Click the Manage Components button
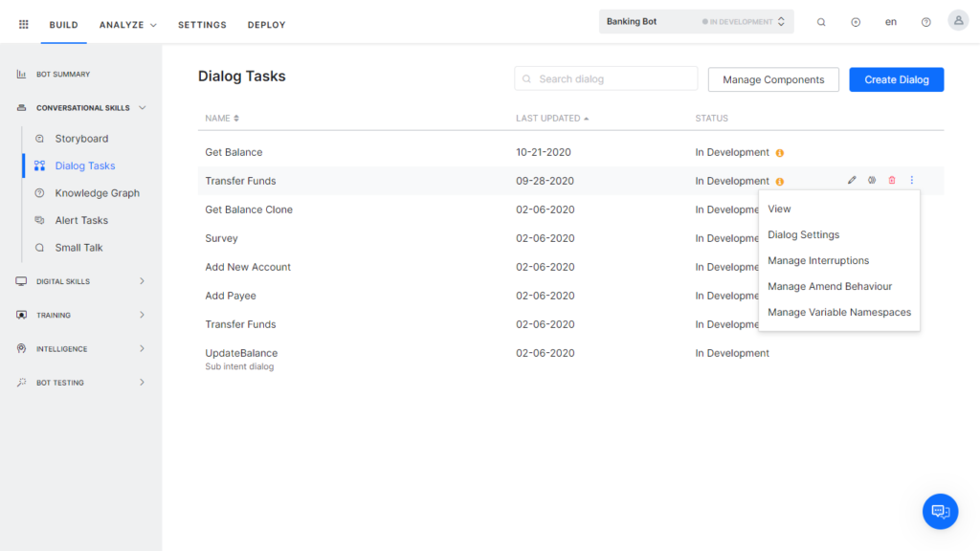 773,79
